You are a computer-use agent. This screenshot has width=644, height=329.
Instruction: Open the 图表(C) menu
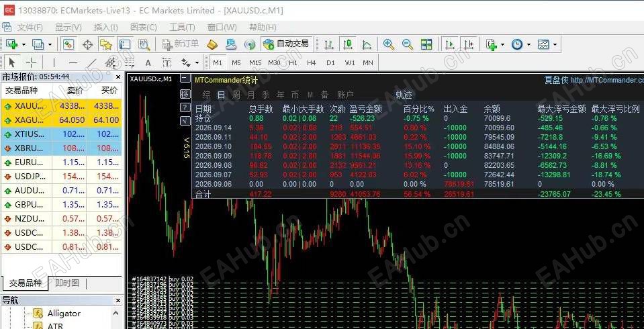coord(143,28)
